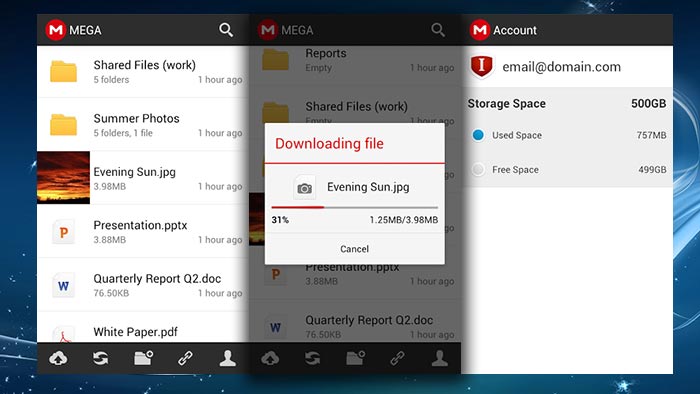Open Presentation.pptx file name in left list

(x=140, y=225)
